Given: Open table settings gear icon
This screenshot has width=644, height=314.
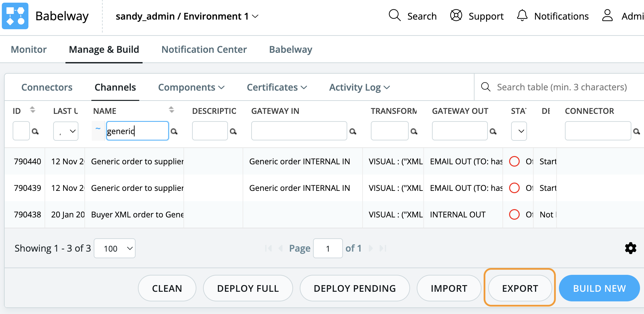Looking at the screenshot, I should 630,248.
